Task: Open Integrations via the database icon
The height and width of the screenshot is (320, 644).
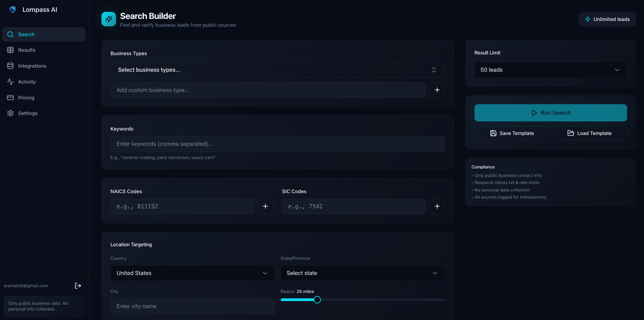Action: (x=10, y=66)
